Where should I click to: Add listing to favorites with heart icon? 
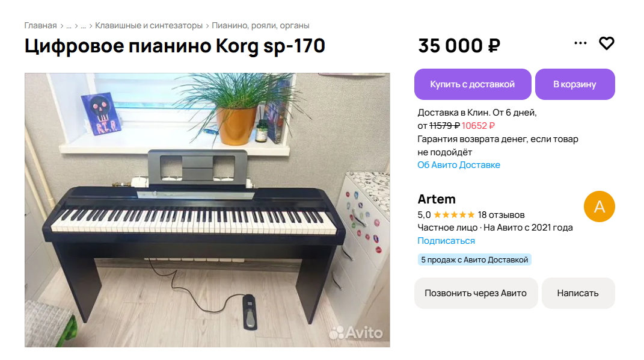606,43
